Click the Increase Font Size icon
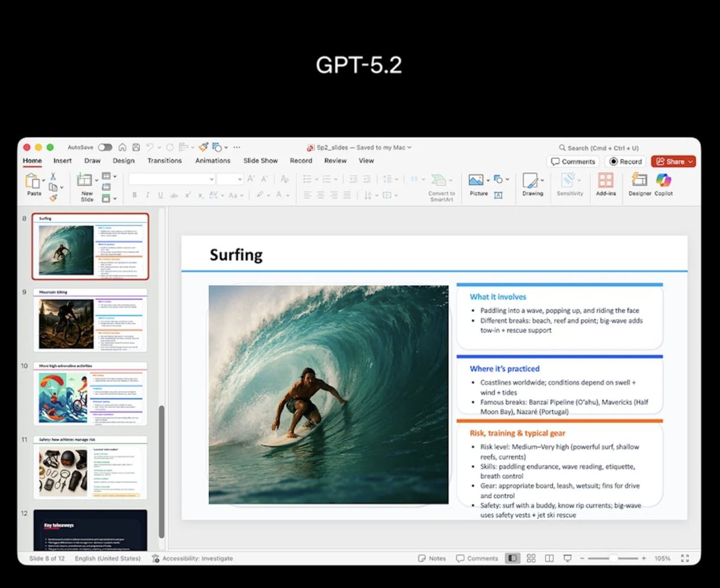The width and height of the screenshot is (720, 588). [251, 179]
